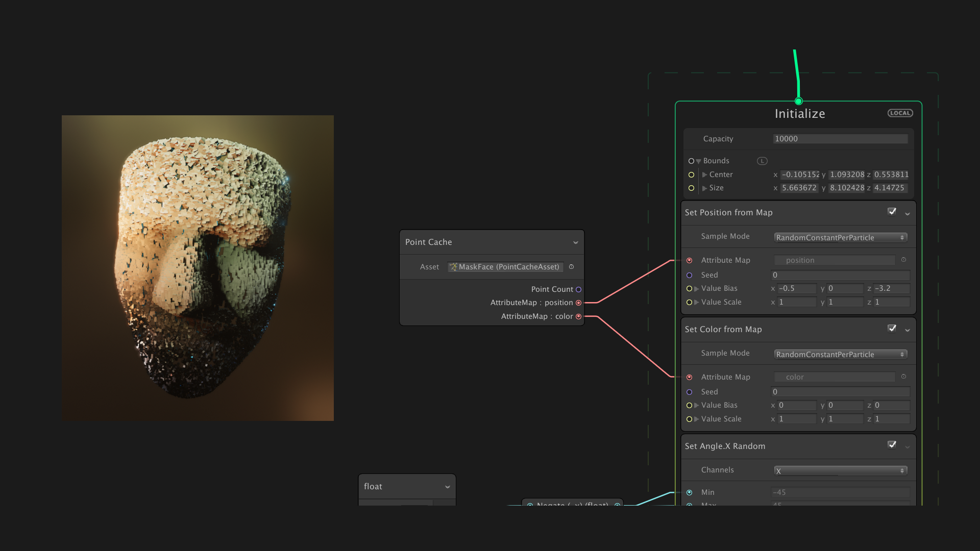Click Attribute Map input port in Set Position
The image size is (980, 551).
tap(689, 261)
